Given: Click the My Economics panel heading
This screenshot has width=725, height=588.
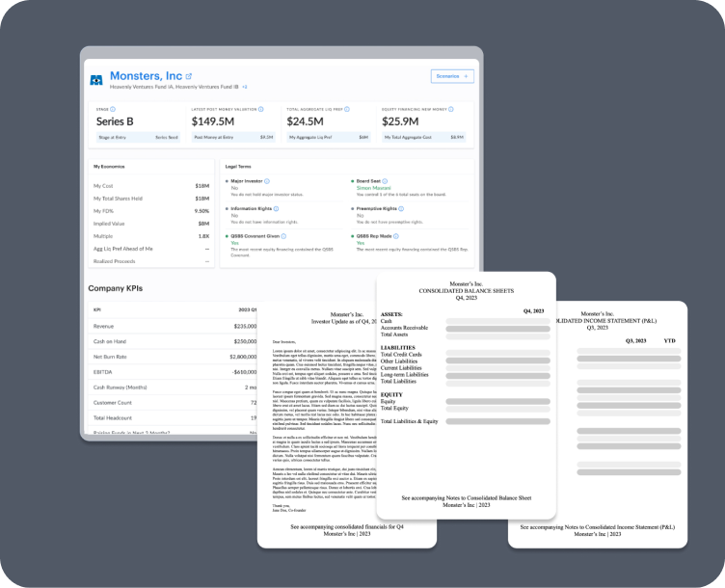Looking at the screenshot, I should (x=109, y=167).
